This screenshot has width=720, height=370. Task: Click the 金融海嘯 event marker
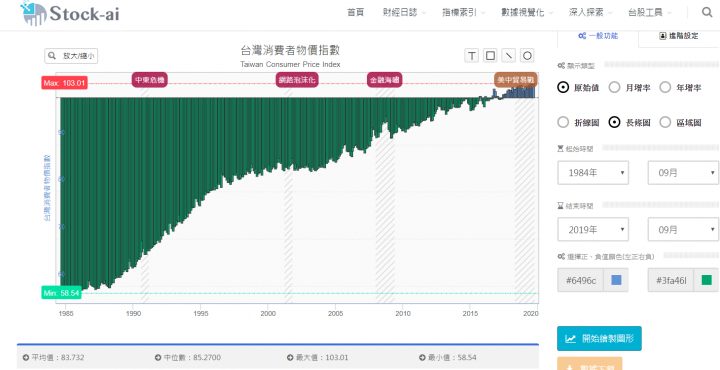[385, 80]
